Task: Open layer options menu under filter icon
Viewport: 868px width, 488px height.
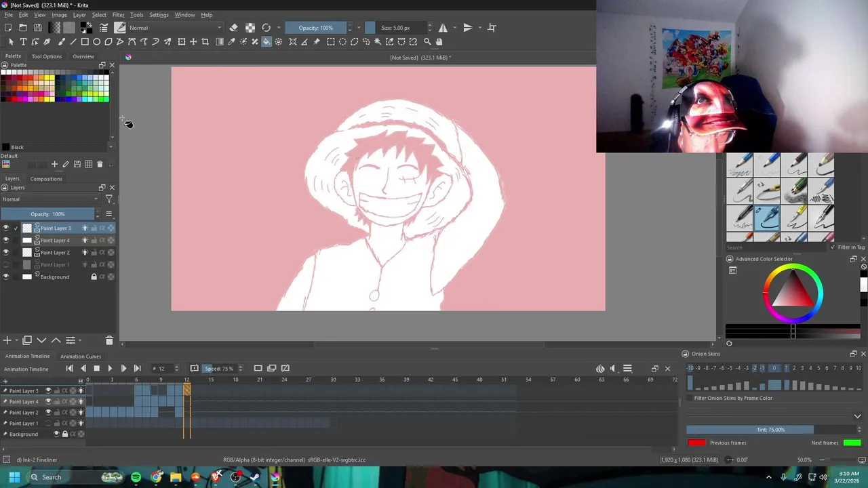Action: coord(108,214)
